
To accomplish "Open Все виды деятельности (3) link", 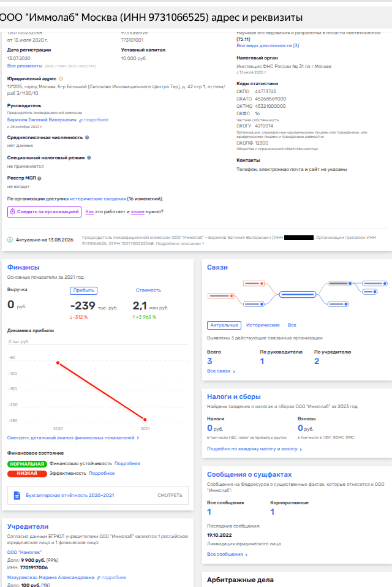I will pyautogui.click(x=268, y=46).
